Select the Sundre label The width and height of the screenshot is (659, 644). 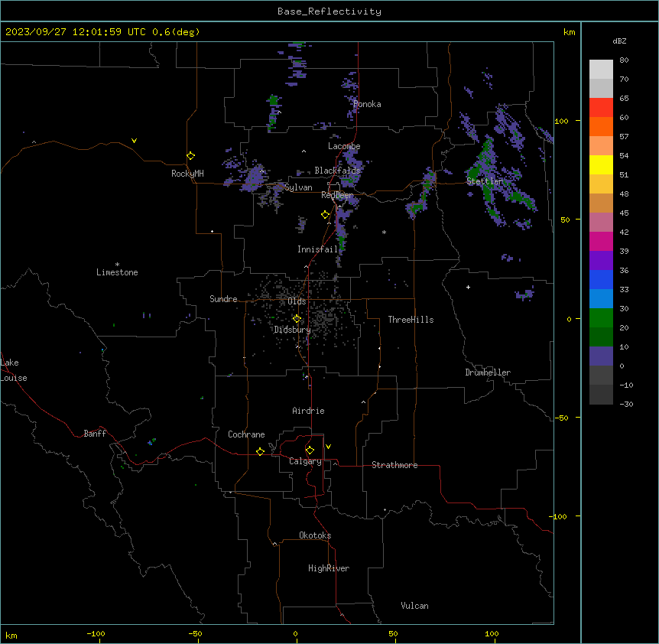(x=223, y=299)
